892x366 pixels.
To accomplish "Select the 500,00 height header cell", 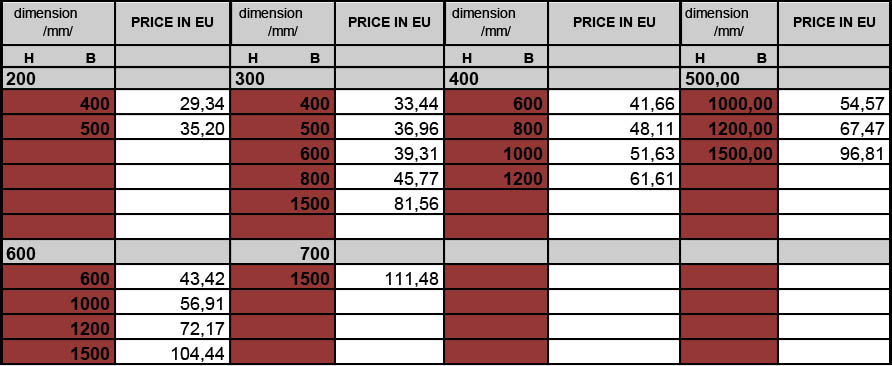I will pos(729,78).
